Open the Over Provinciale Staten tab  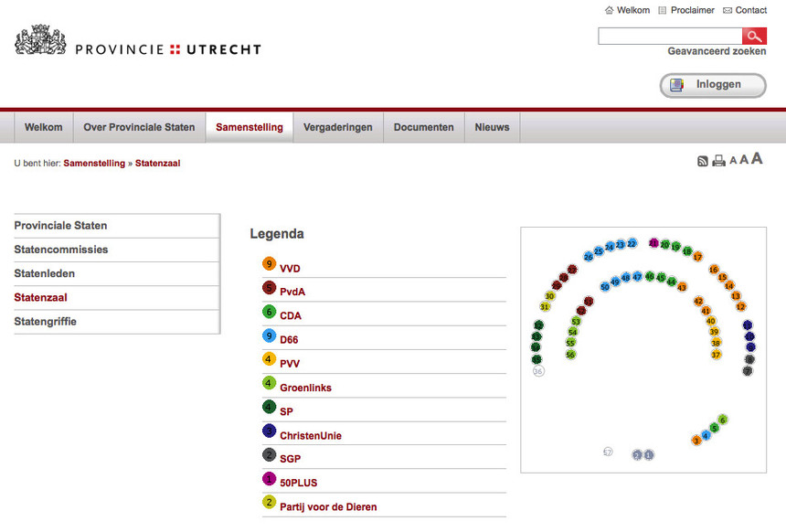coord(139,127)
